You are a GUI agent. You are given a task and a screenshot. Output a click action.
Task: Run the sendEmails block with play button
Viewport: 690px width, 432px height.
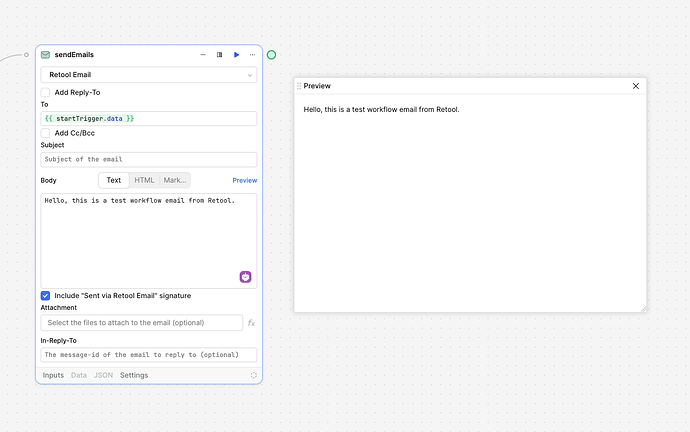coord(236,55)
